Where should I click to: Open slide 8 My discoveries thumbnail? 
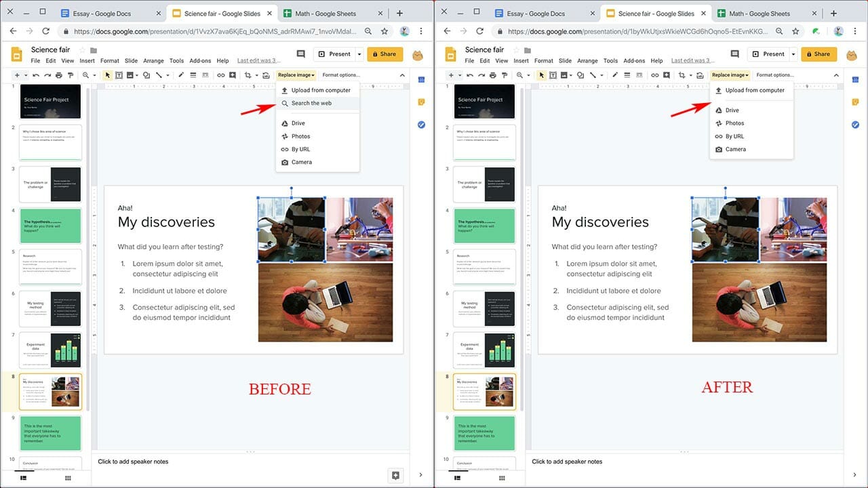pyautogui.click(x=50, y=391)
